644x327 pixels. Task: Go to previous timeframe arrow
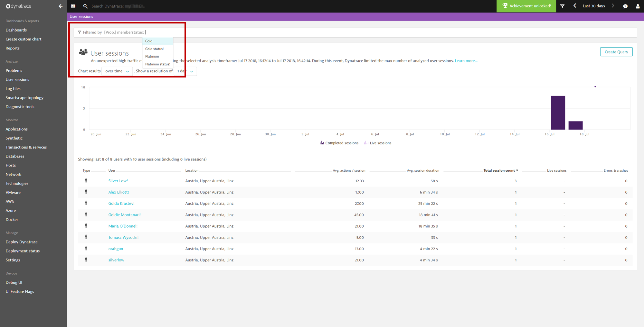click(575, 6)
